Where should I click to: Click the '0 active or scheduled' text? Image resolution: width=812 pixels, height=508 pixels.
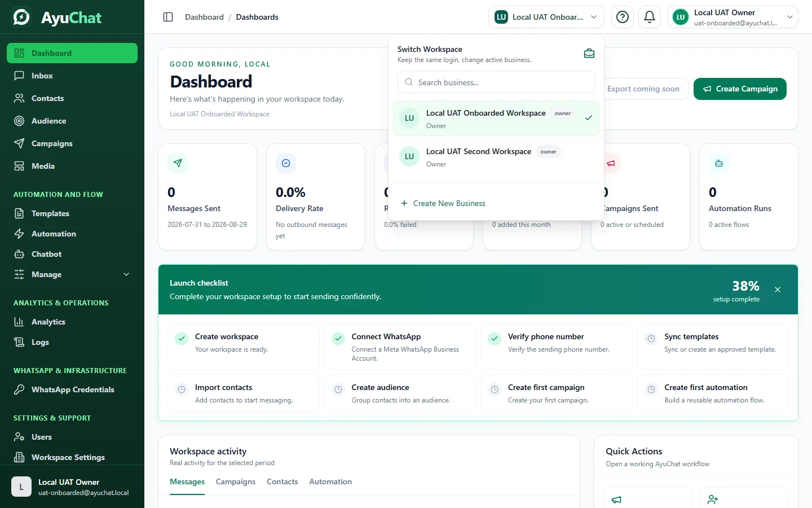632,225
